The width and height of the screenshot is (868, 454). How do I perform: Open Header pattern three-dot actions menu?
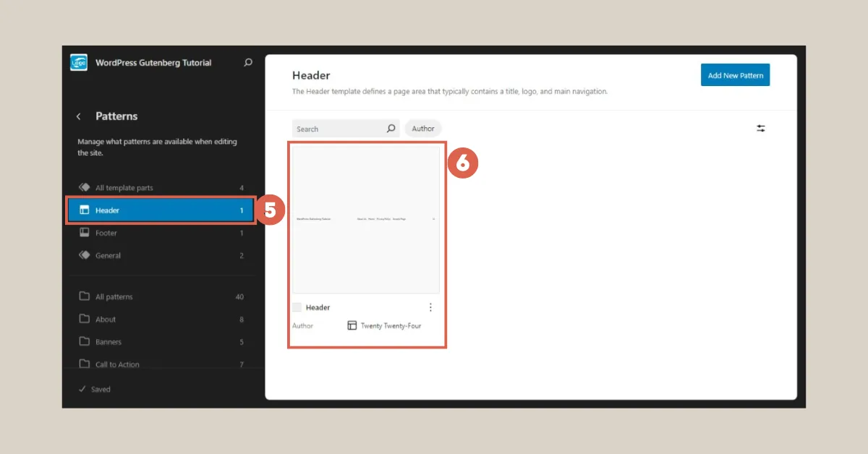point(430,307)
